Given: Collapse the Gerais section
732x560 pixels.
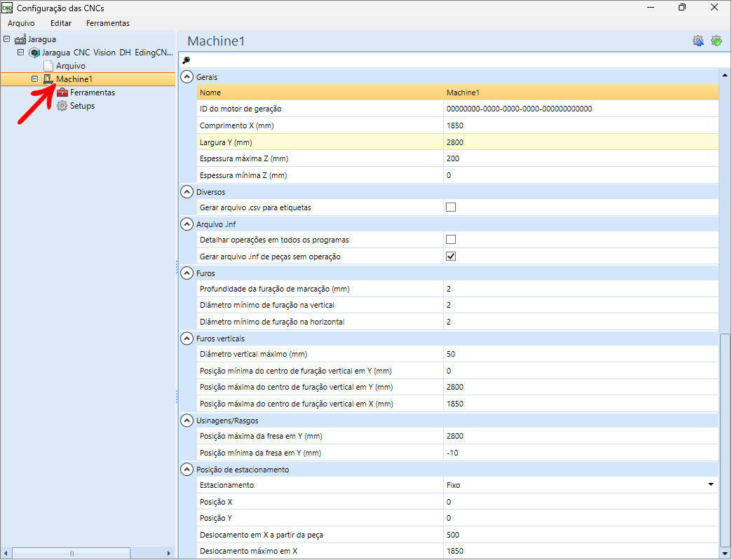Looking at the screenshot, I should coord(187,76).
